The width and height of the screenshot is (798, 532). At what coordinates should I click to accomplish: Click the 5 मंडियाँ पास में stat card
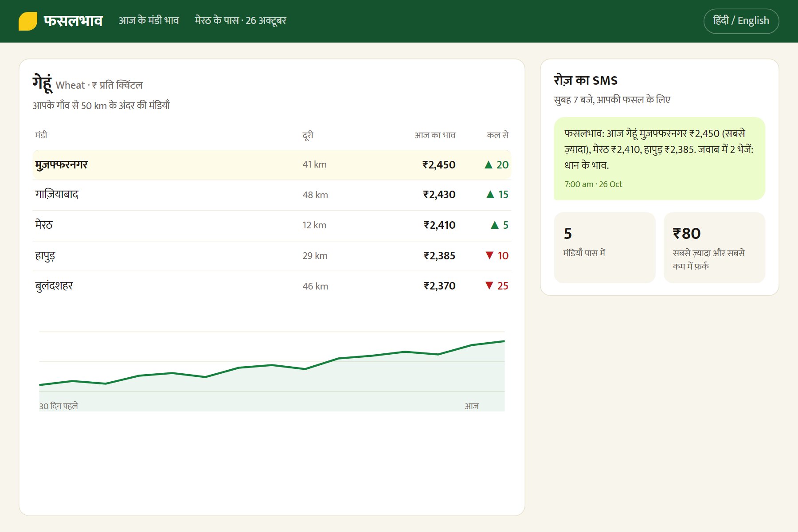[x=605, y=247]
